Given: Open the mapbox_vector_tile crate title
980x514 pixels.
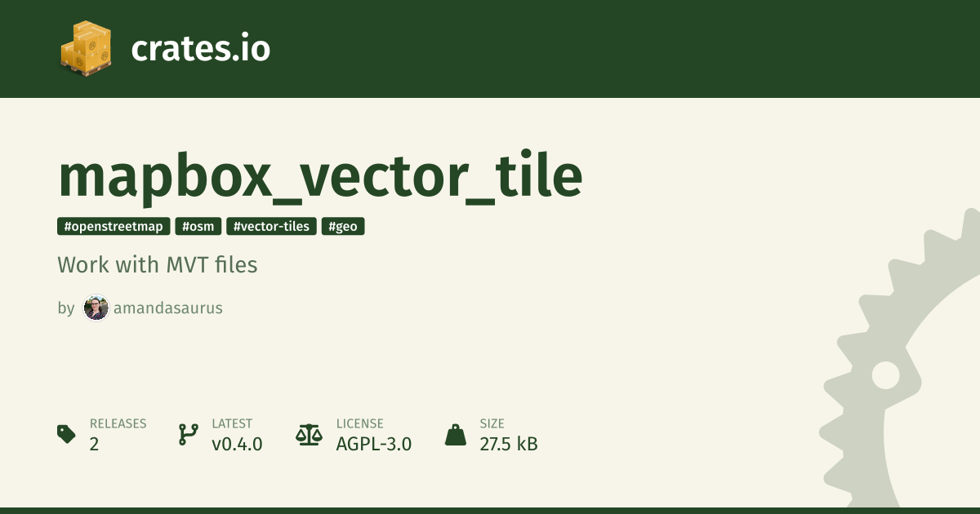Looking at the screenshot, I should point(320,177).
